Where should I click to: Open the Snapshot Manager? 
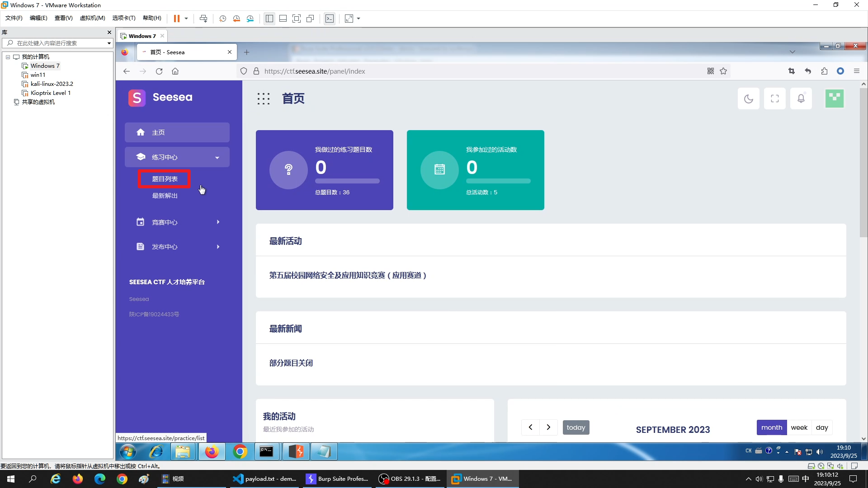(250, 19)
